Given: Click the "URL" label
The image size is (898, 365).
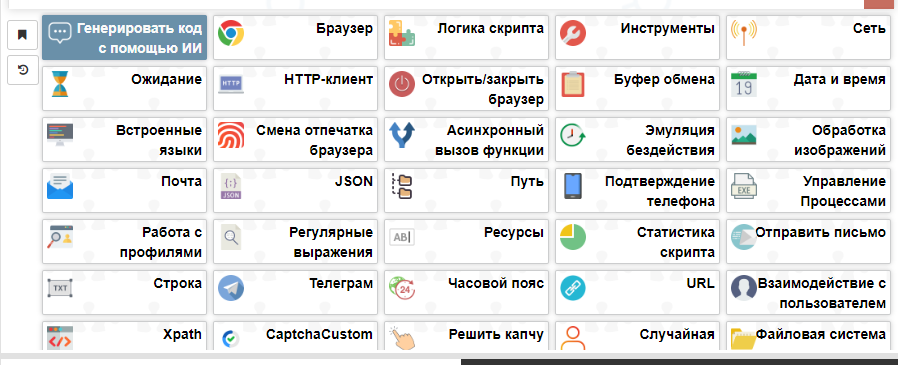Looking at the screenshot, I should 700,283.
